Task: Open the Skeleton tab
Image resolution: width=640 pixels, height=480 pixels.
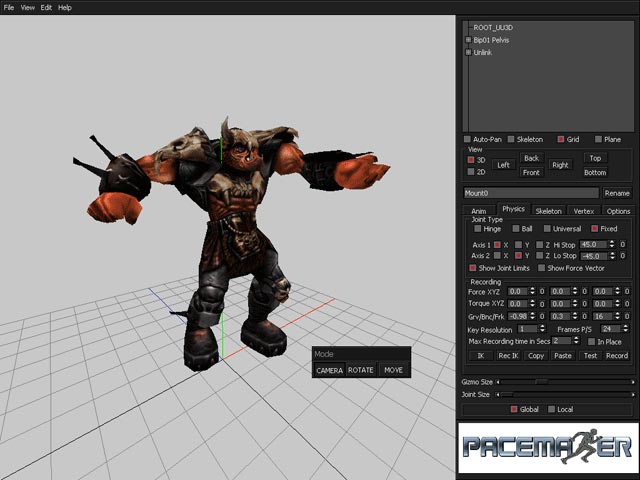Action: click(548, 211)
